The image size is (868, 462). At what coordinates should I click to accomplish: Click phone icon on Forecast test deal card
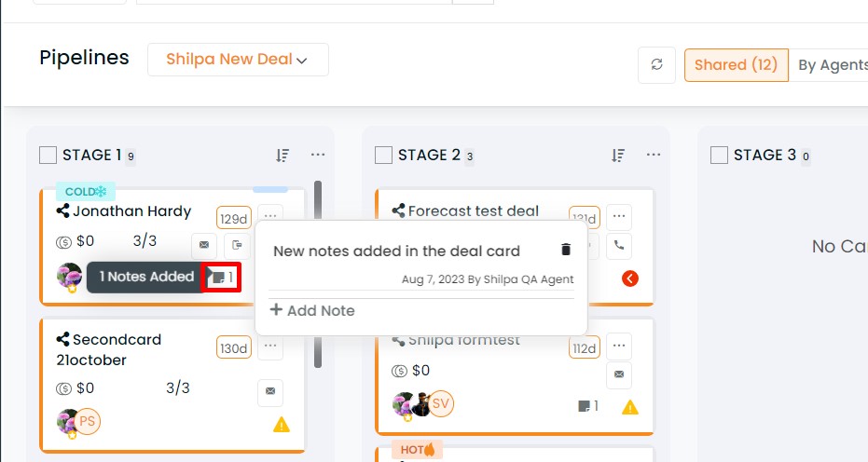pos(619,246)
